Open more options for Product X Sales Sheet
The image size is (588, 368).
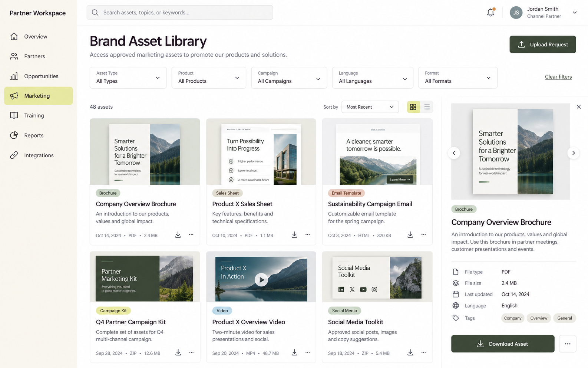pyautogui.click(x=308, y=235)
